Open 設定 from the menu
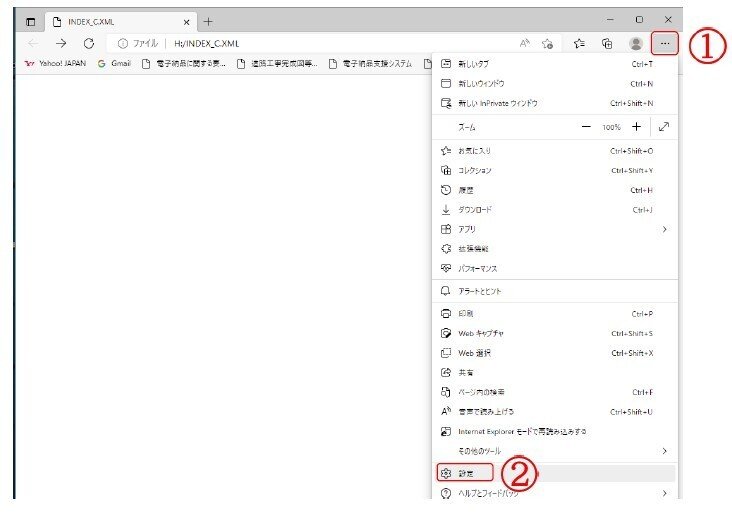The height and width of the screenshot is (524, 732). pyautogui.click(x=555, y=473)
